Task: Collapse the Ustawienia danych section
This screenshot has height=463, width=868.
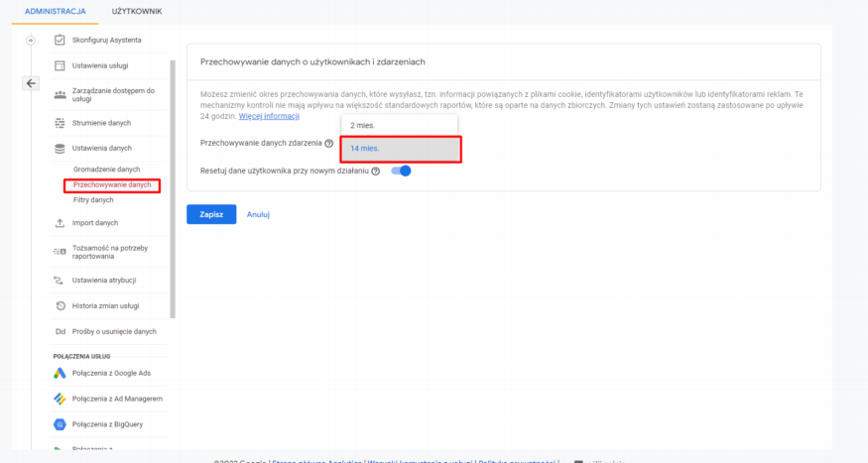Action: click(x=101, y=148)
